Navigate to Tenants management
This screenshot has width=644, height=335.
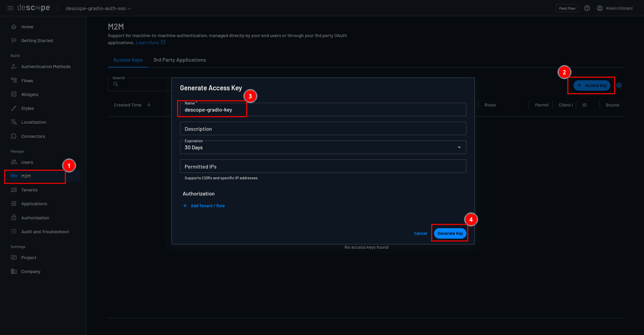tap(29, 190)
